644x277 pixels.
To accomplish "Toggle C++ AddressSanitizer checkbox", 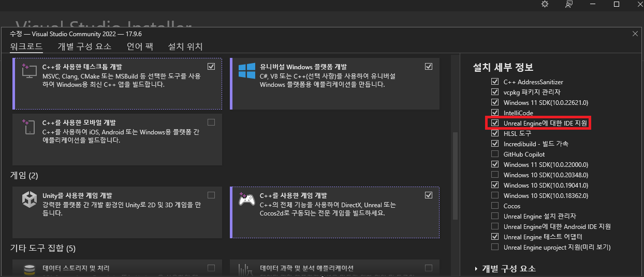I will pos(495,82).
